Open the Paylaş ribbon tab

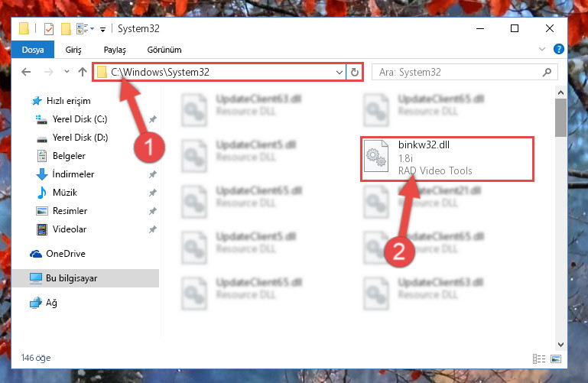pos(115,50)
